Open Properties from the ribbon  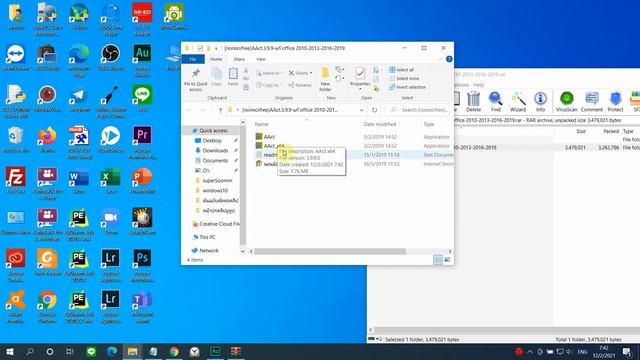360,78
